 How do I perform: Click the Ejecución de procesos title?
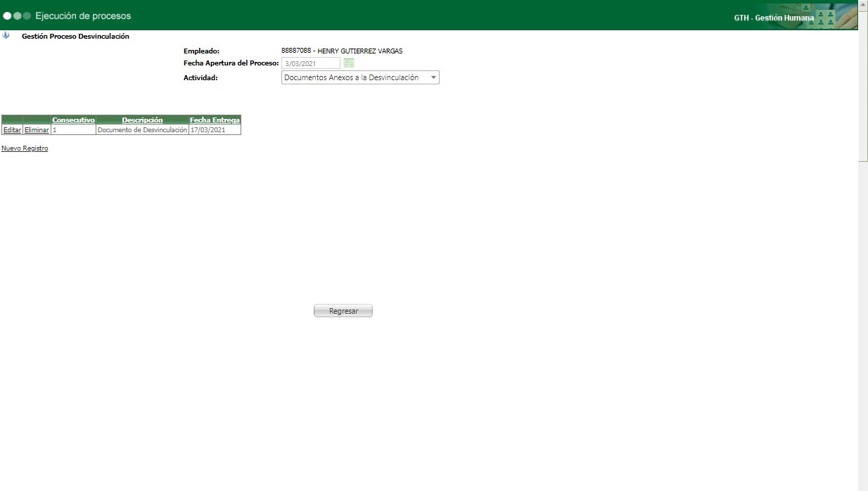(83, 15)
